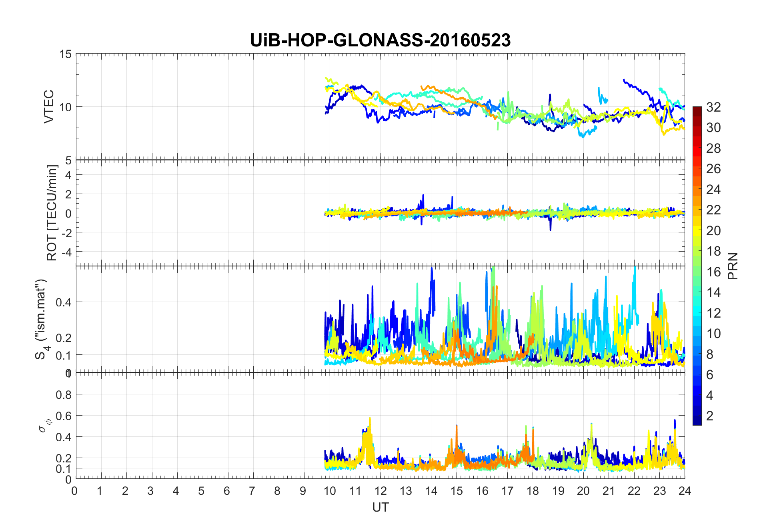Click the colorbar tick label 26
761x532 pixels.
tap(713, 169)
